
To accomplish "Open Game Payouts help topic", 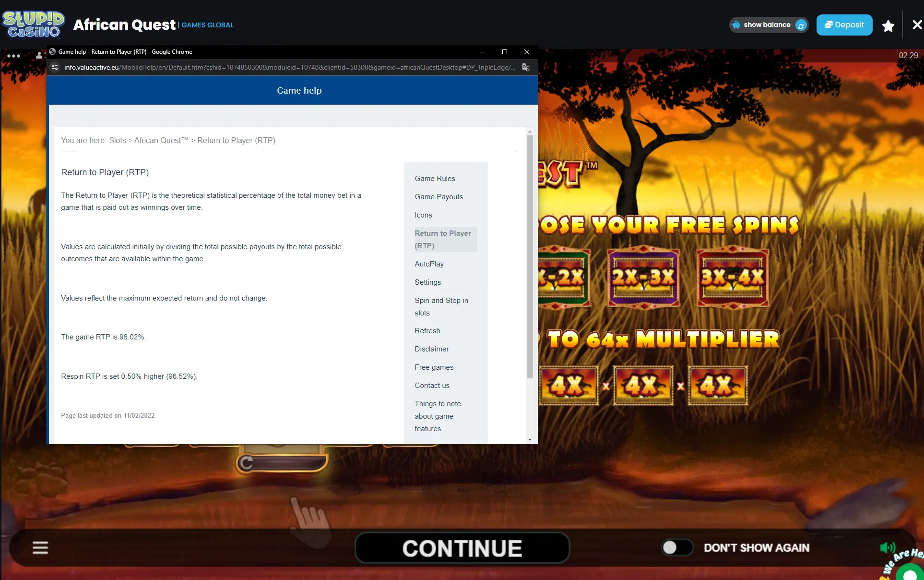I will point(438,197).
